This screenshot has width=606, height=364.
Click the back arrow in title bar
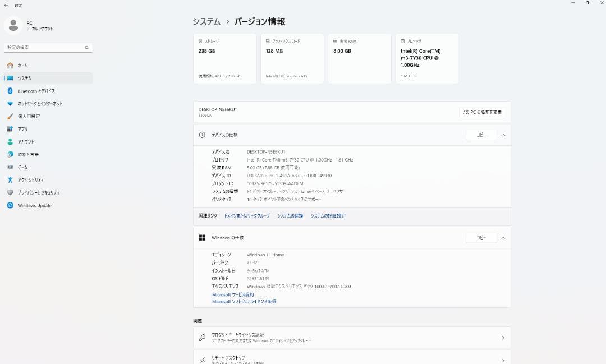[x=6, y=6]
